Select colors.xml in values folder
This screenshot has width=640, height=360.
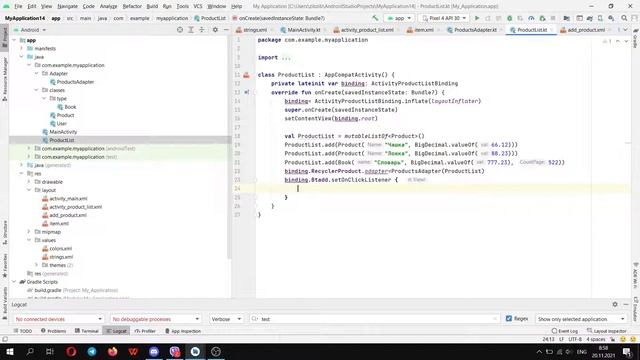click(60, 248)
